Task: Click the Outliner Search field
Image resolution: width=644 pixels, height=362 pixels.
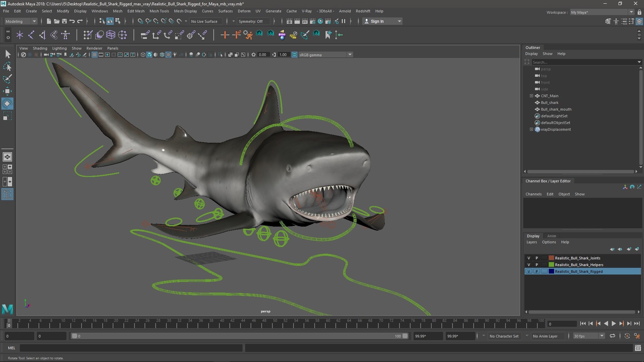Action: click(586, 62)
